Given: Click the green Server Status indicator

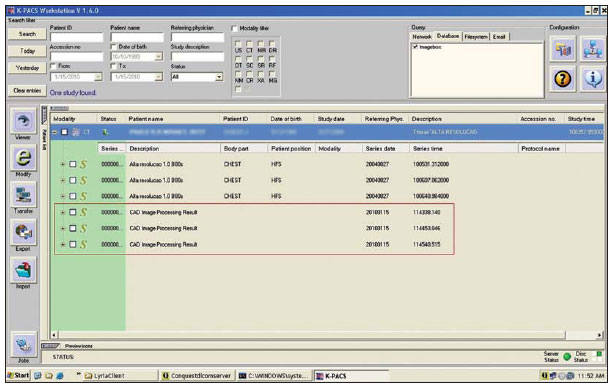Looking at the screenshot, I should 567,357.
